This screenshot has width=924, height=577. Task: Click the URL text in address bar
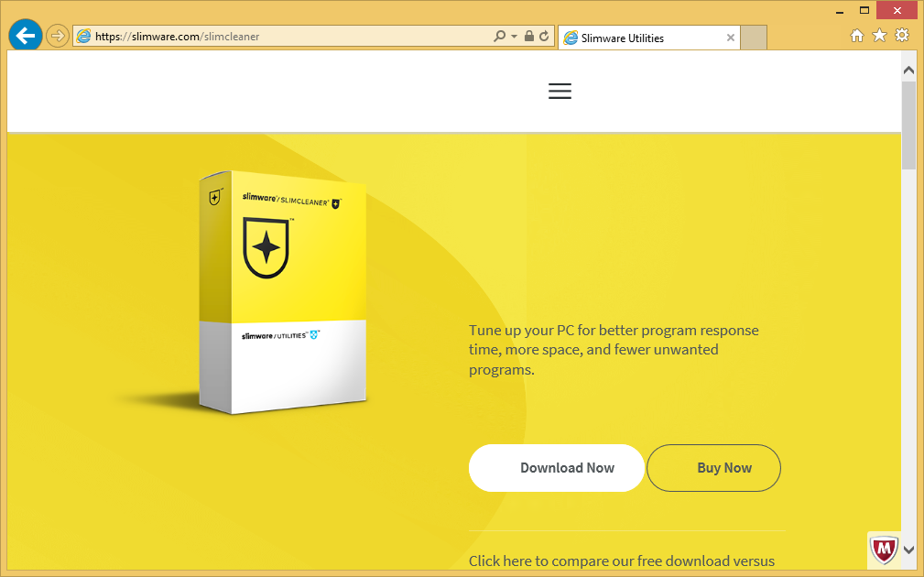pyautogui.click(x=177, y=37)
